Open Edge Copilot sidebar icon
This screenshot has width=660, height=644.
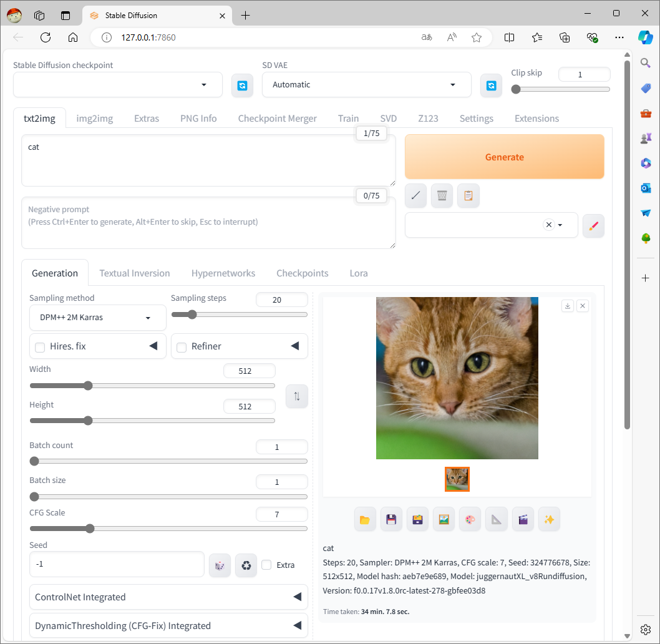[x=646, y=37]
